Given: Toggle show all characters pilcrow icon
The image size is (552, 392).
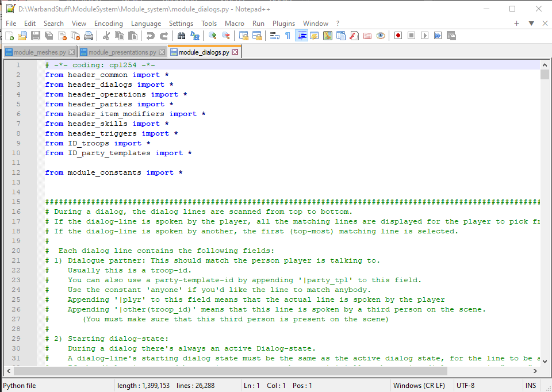Looking at the screenshot, I should pyautogui.click(x=287, y=36).
